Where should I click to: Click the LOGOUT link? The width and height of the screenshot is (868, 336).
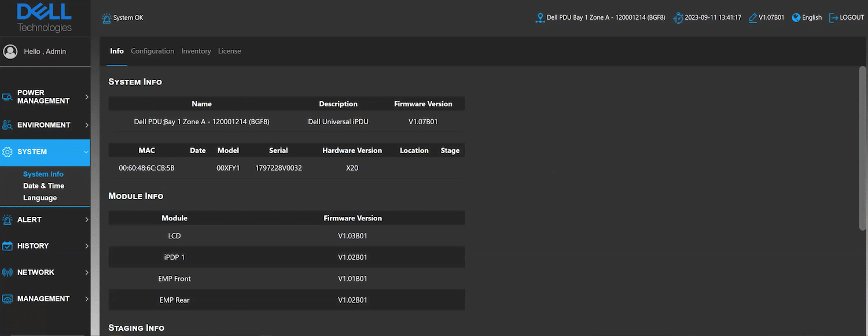[x=852, y=18]
